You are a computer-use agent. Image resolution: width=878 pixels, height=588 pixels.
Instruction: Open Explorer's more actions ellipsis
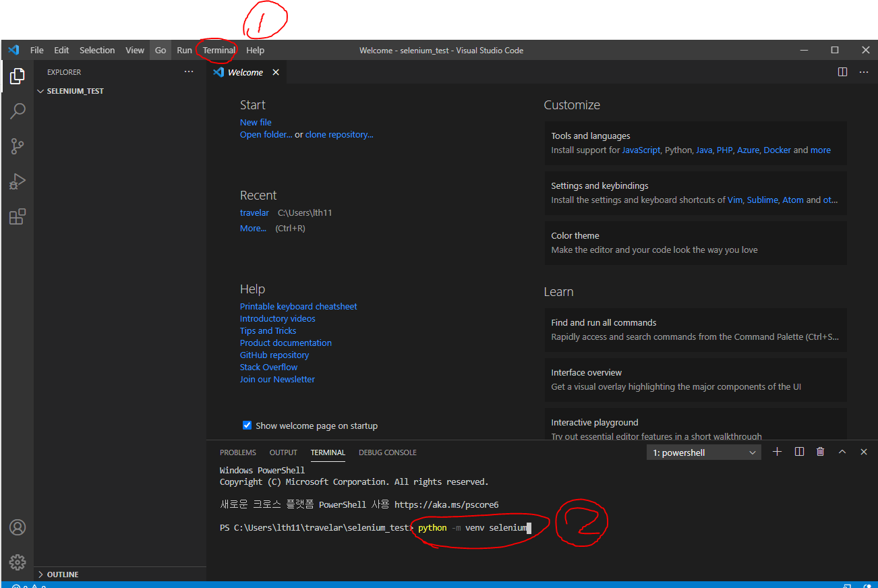click(189, 71)
